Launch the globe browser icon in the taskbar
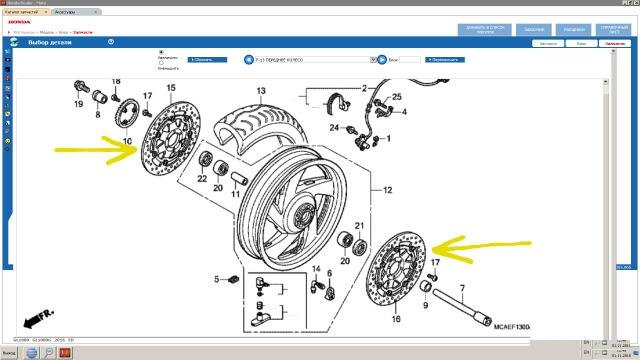The width and height of the screenshot is (640, 360). pyautogui.click(x=31, y=352)
